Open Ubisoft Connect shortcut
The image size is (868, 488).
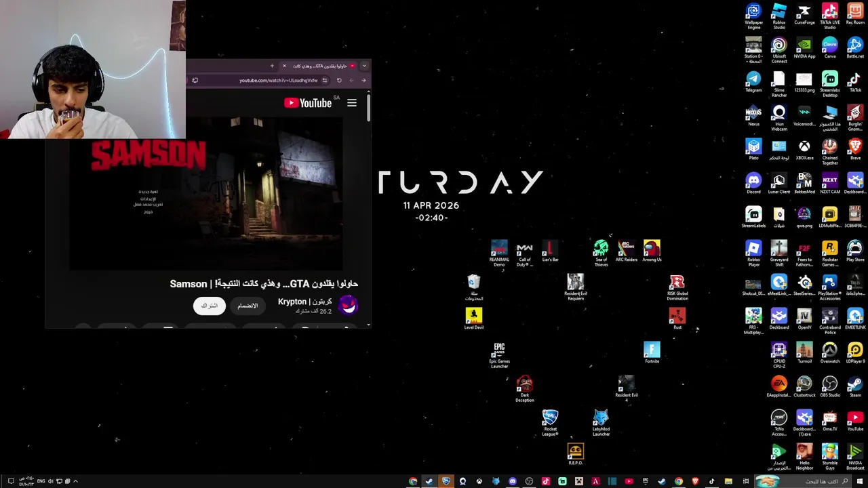779,50
